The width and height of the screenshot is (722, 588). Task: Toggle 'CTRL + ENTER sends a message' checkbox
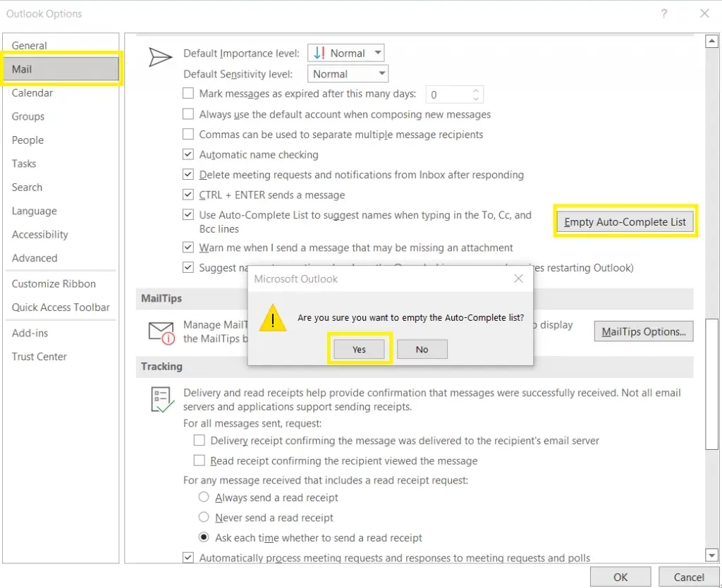(188, 195)
